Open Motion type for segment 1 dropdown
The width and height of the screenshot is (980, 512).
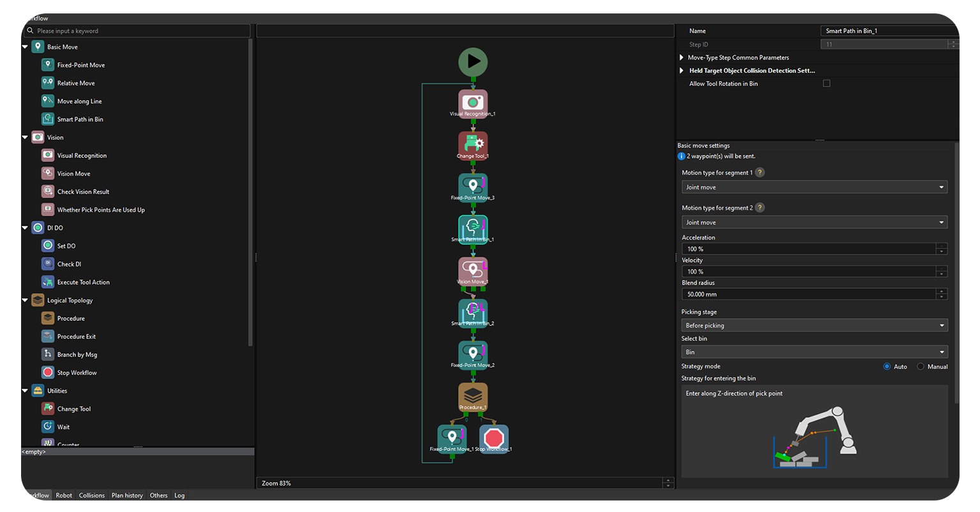(814, 187)
